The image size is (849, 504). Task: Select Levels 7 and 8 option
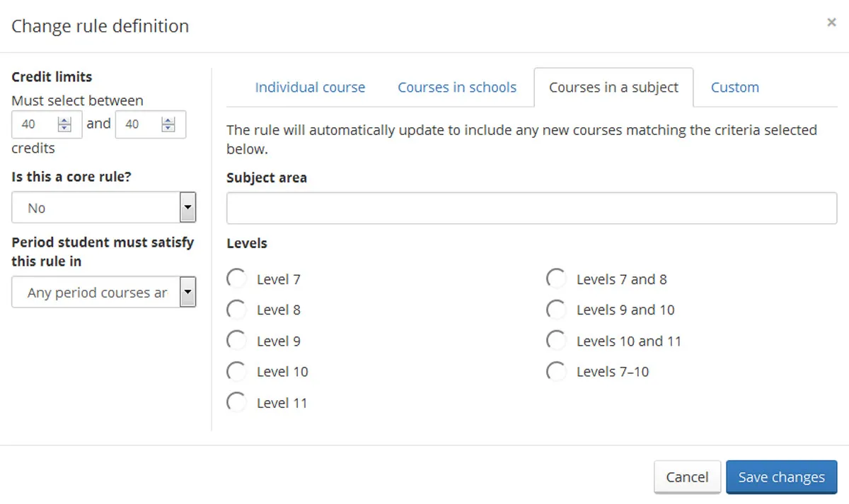coord(556,279)
